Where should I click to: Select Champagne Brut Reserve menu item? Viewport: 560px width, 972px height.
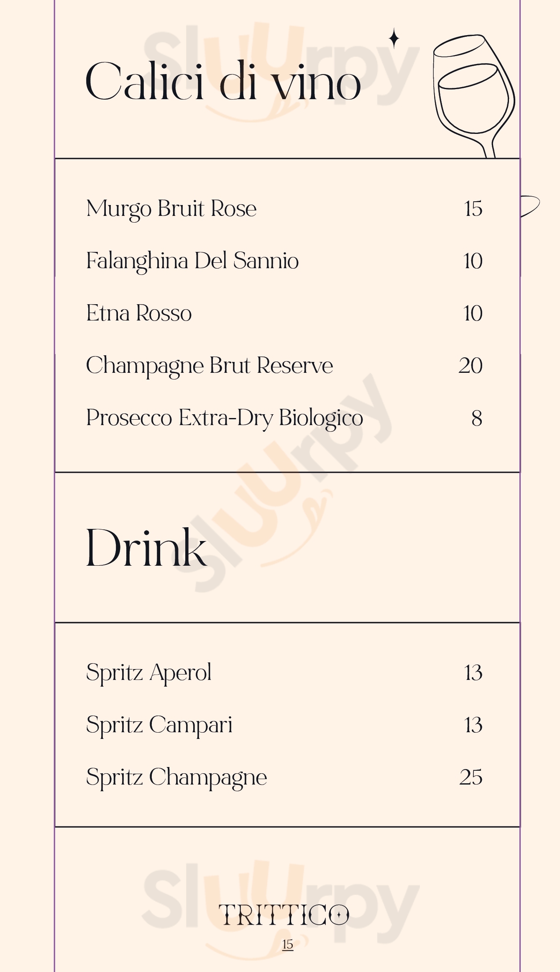coord(210,365)
